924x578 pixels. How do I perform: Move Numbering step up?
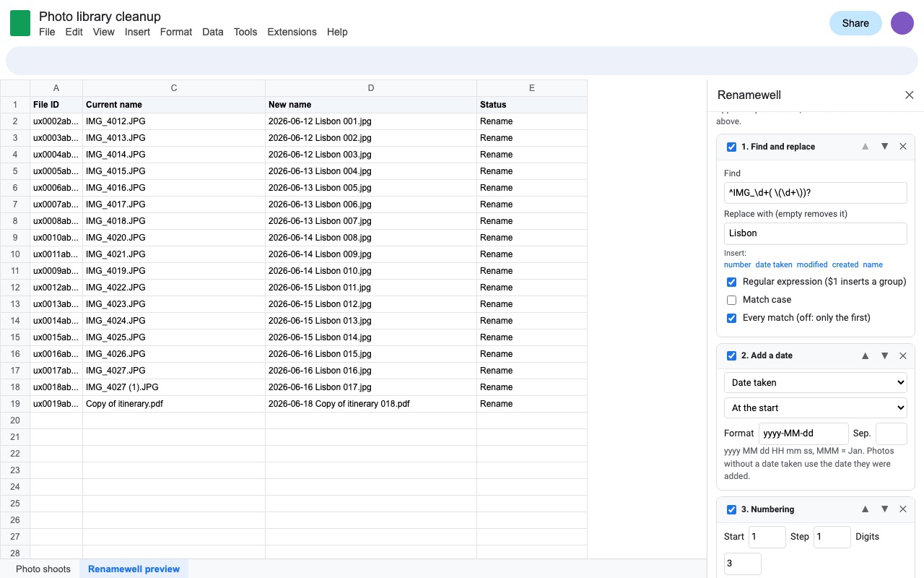coord(865,509)
